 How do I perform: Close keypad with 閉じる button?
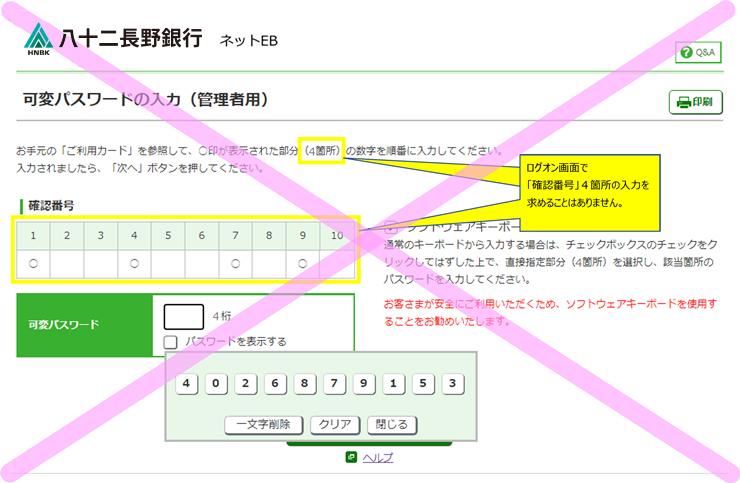[x=391, y=424]
